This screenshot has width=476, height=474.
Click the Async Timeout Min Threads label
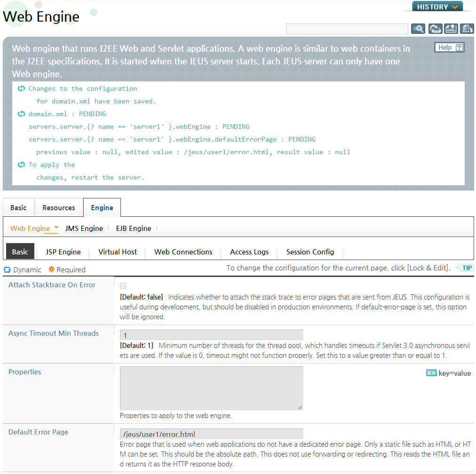tap(54, 333)
